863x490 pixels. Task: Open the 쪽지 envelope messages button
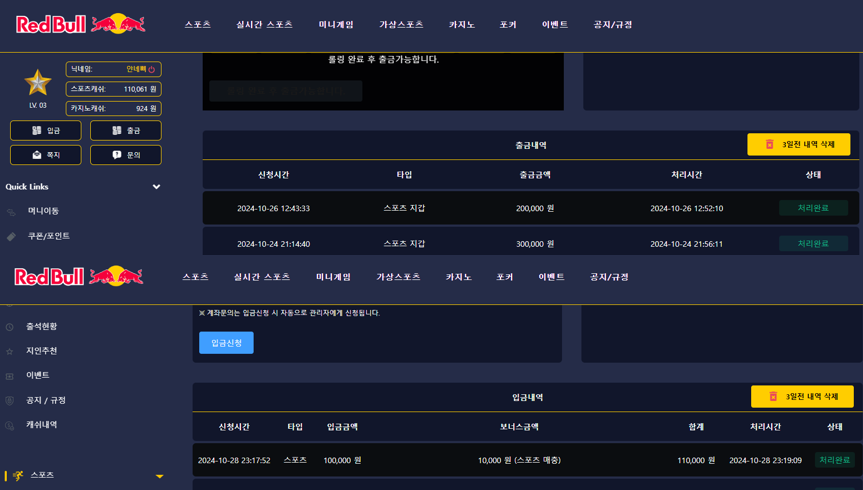coord(45,155)
